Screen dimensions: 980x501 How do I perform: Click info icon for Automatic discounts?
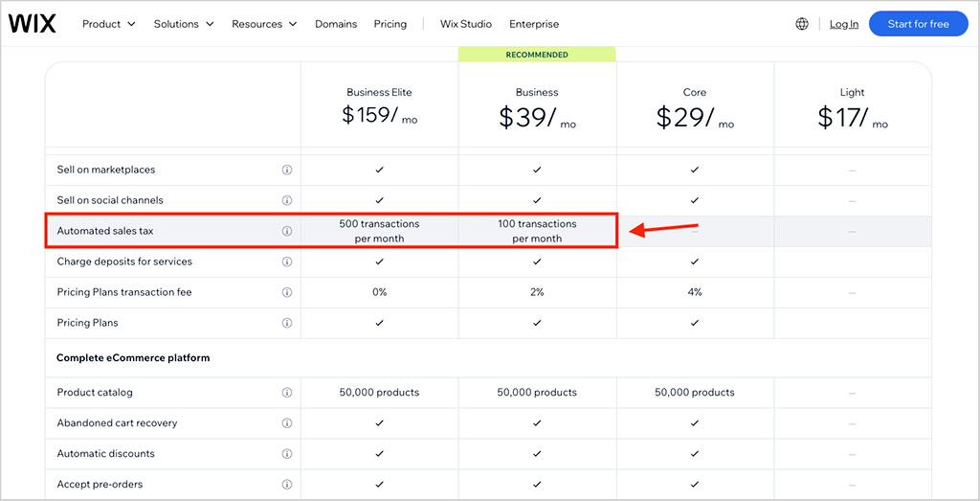click(287, 453)
